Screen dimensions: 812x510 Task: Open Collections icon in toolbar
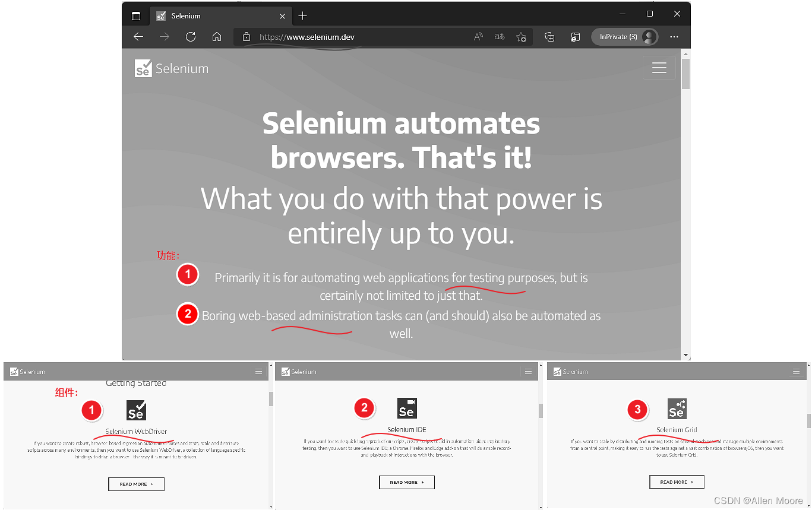[x=549, y=37]
